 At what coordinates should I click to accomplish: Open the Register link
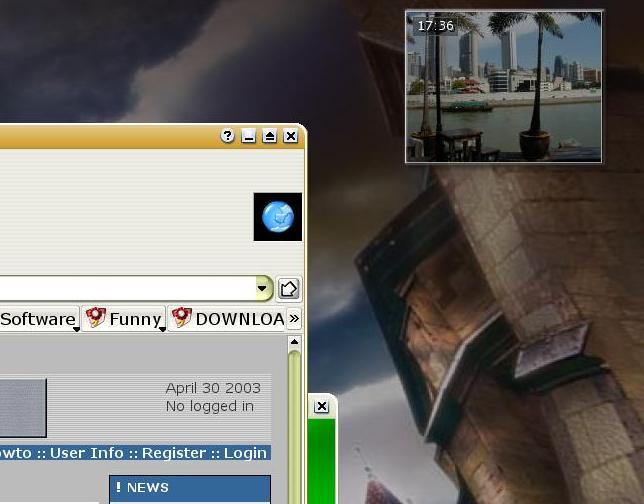174,453
